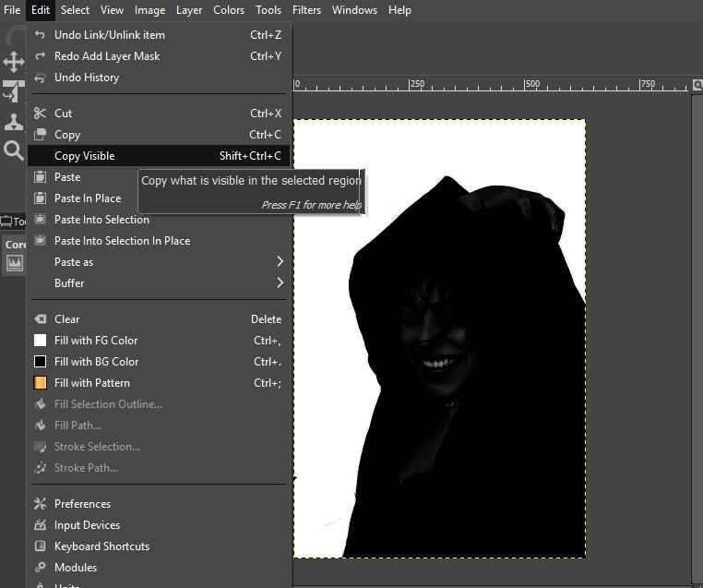Click the Undo arrow icon

point(40,34)
